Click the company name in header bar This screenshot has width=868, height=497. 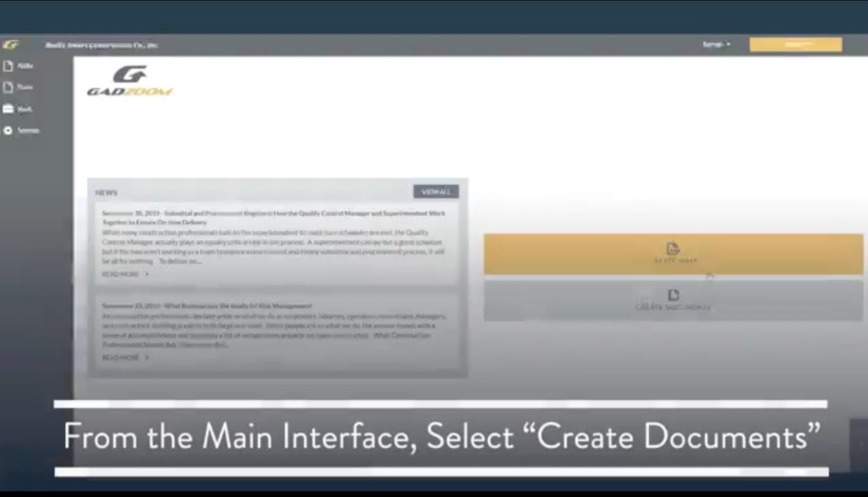101,46
